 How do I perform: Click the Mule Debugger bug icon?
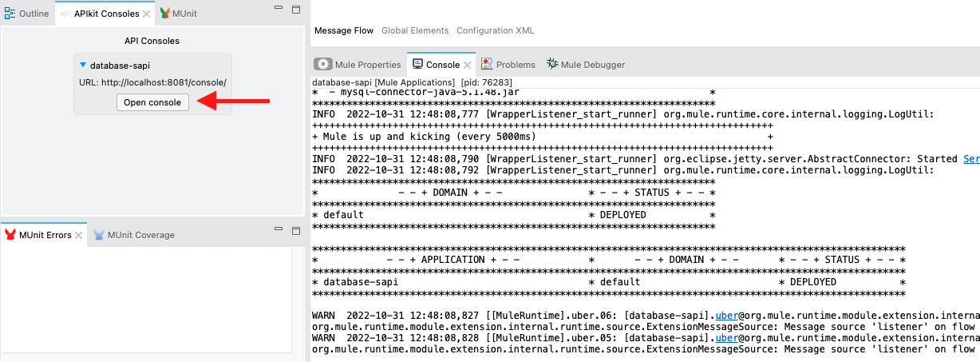coord(552,65)
